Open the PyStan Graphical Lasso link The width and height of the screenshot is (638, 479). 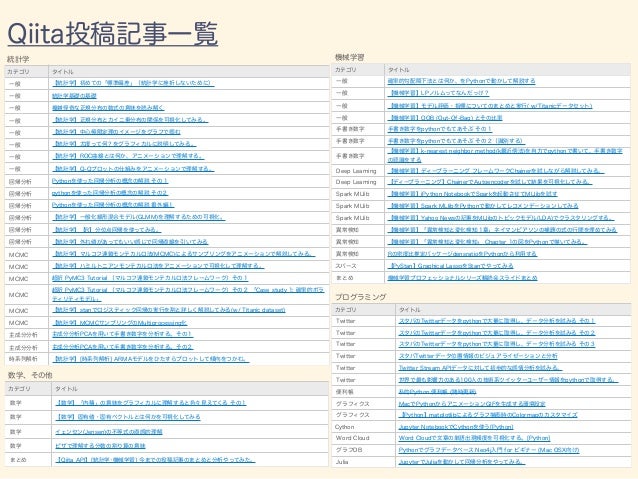tap(450, 266)
